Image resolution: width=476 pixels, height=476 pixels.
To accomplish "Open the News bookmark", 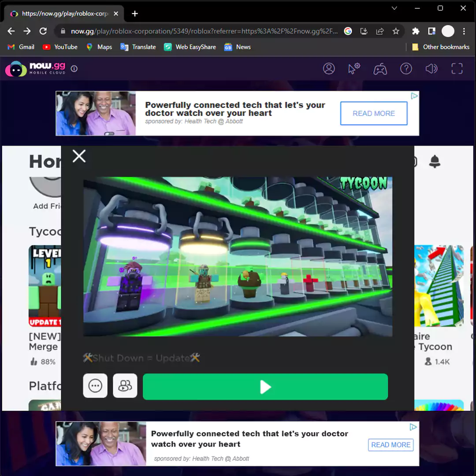I will pyautogui.click(x=238, y=47).
